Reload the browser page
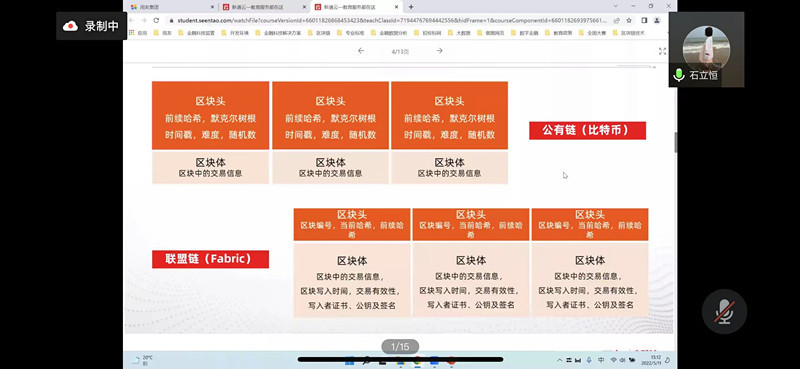Screen dimensions: 800x369 (156, 20)
